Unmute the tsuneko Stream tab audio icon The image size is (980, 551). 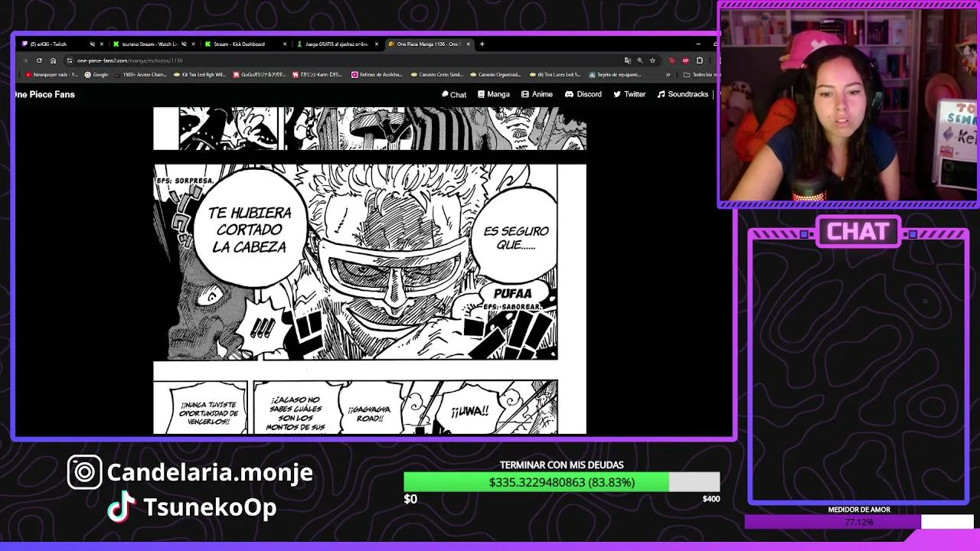pyautogui.click(x=184, y=44)
